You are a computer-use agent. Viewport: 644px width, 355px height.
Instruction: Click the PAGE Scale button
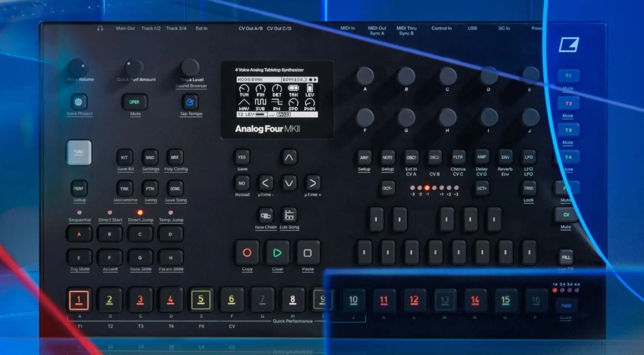click(x=567, y=306)
